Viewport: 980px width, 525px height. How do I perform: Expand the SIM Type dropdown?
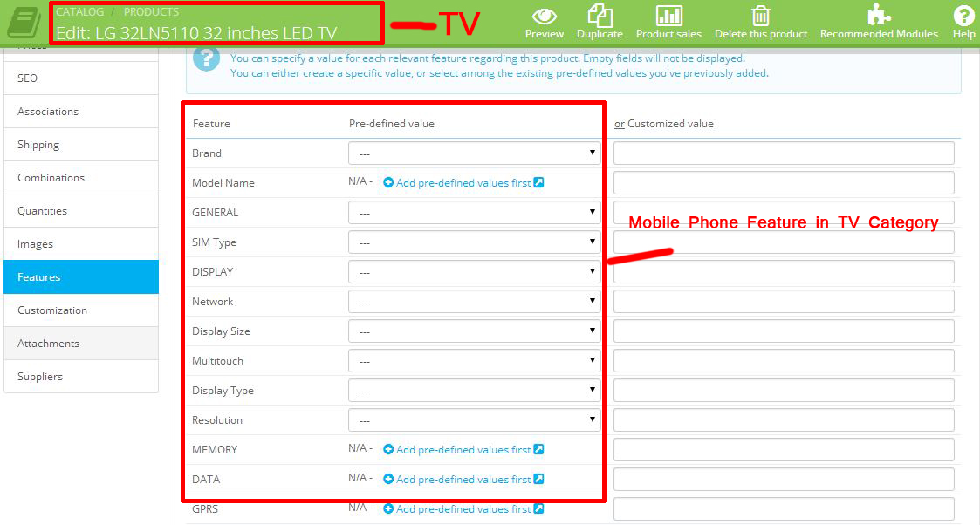475,242
